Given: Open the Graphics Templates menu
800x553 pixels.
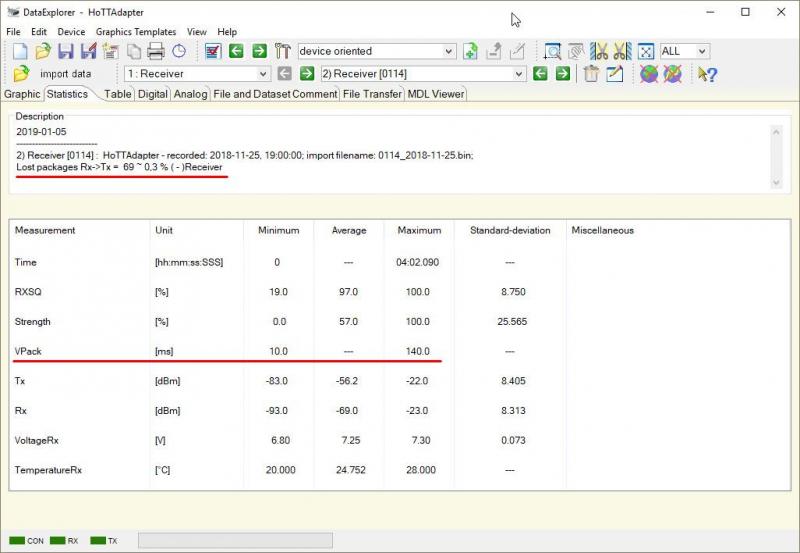Looking at the screenshot, I should tap(136, 32).
